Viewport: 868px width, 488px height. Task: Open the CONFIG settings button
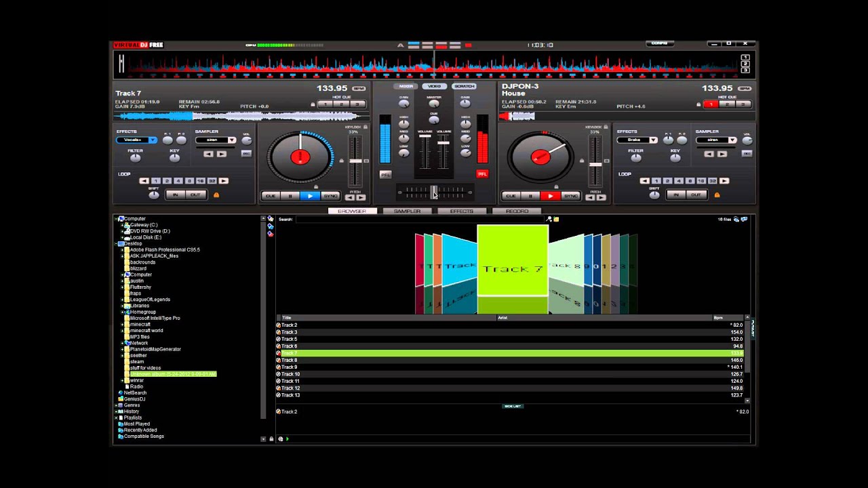(659, 43)
